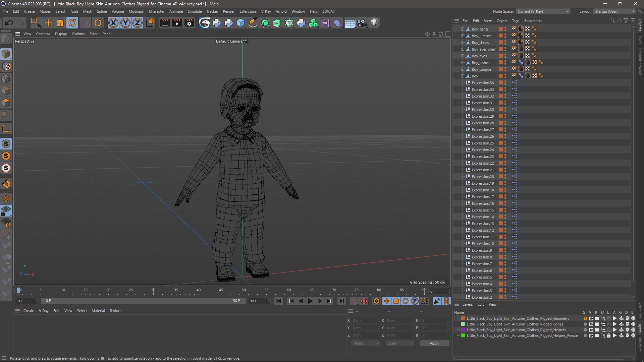The width and height of the screenshot is (644, 362).
Task: Open the World coordinate dropdown
Action: click(366, 343)
